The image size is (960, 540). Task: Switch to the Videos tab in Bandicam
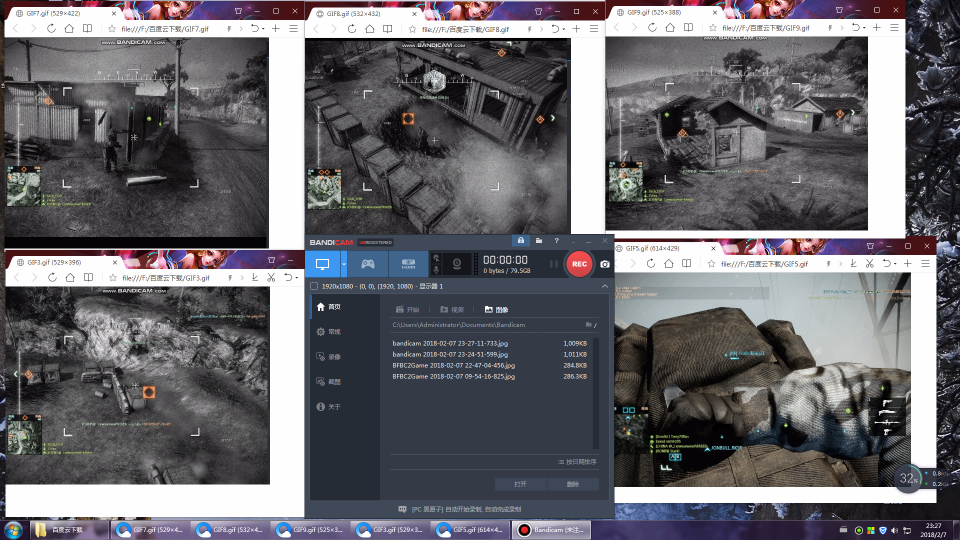[452, 310]
